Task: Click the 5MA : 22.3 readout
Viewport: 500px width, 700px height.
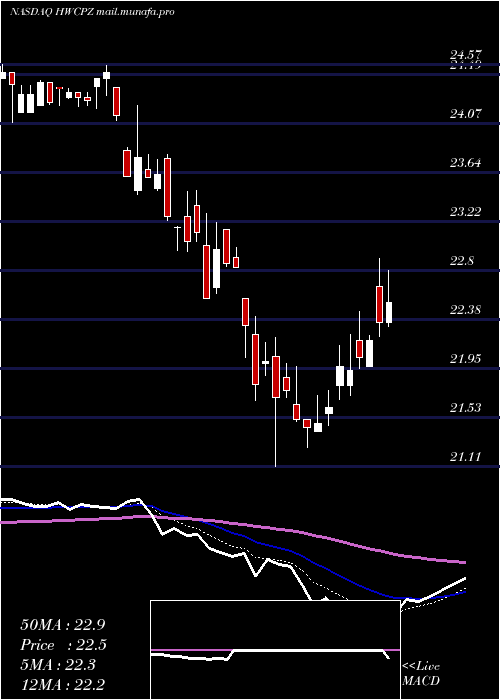Action: pos(58,665)
